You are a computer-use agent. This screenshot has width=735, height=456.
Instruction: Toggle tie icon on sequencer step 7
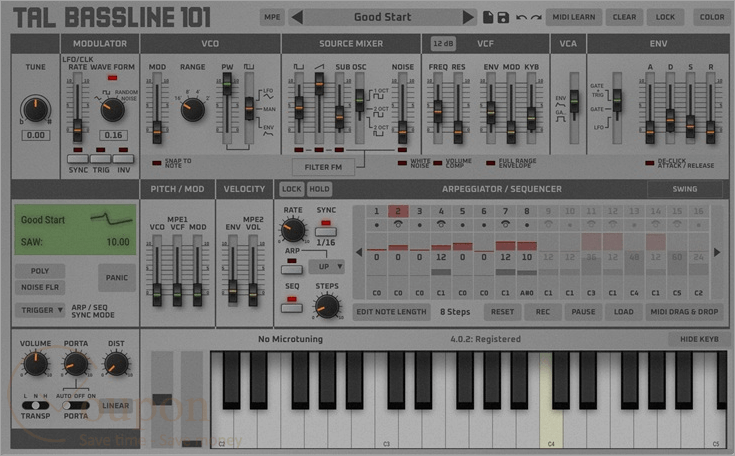pyautogui.click(x=505, y=224)
